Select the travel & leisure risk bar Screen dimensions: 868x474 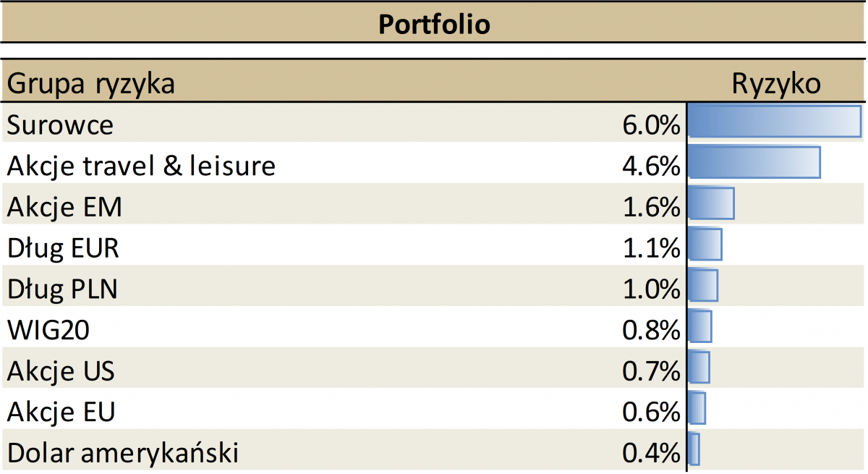754,162
